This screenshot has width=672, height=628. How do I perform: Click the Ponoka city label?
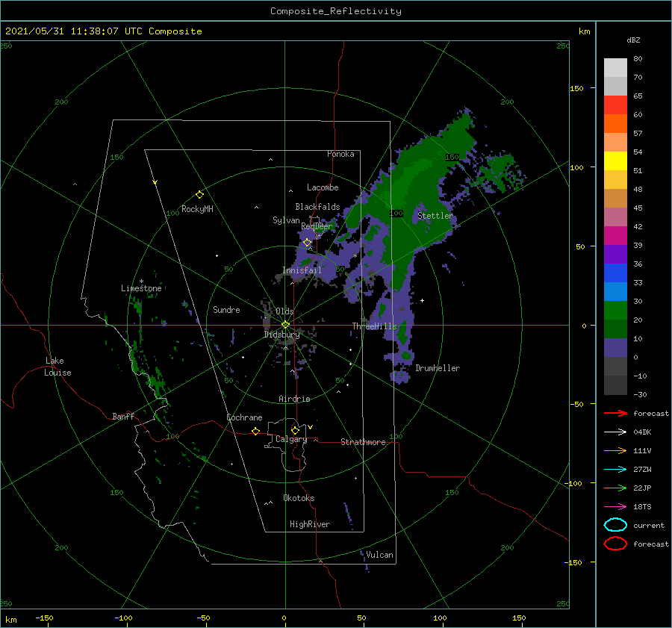340,154
